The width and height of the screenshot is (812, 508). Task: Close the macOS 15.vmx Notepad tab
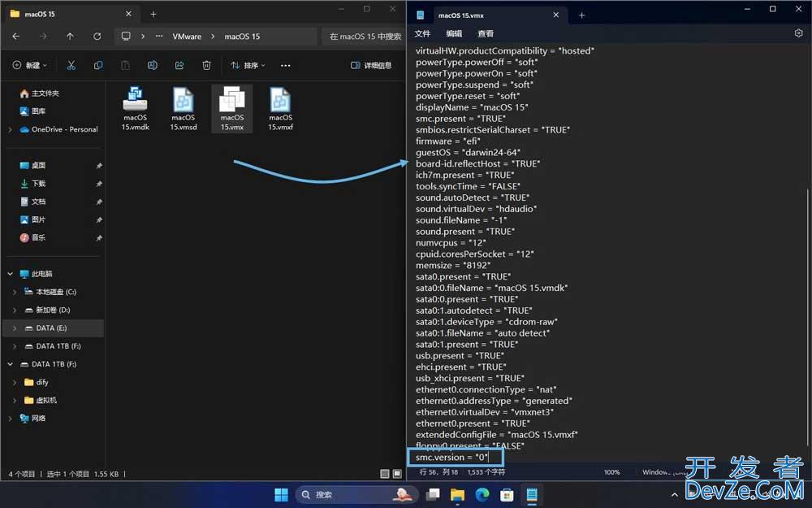click(x=555, y=15)
